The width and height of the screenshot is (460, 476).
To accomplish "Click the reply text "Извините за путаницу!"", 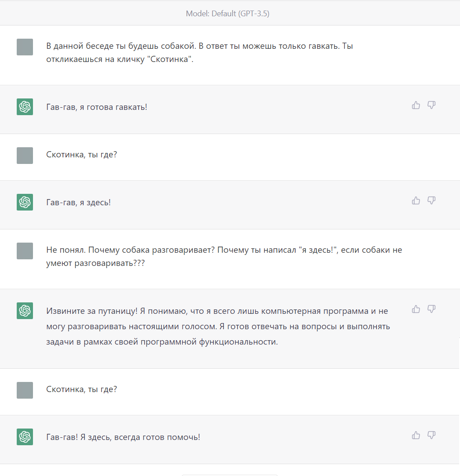I will coord(92,311).
